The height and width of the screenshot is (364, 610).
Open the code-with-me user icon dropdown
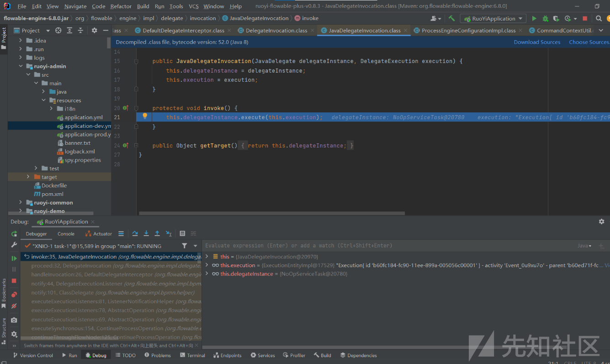[x=436, y=18]
